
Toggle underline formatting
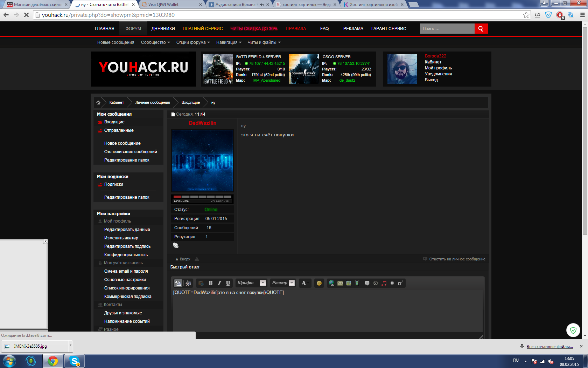[x=228, y=283]
